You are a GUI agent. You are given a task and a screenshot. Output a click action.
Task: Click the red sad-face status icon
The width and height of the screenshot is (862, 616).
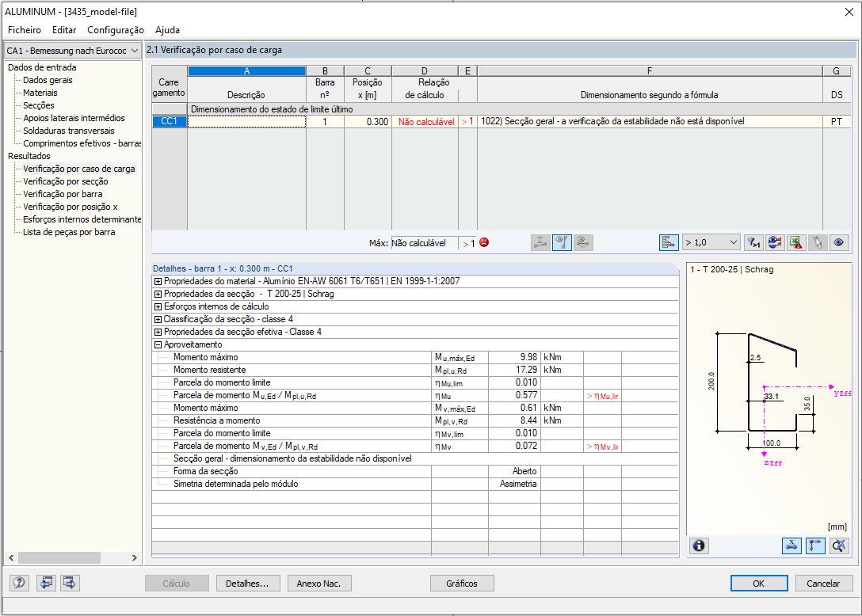484,242
